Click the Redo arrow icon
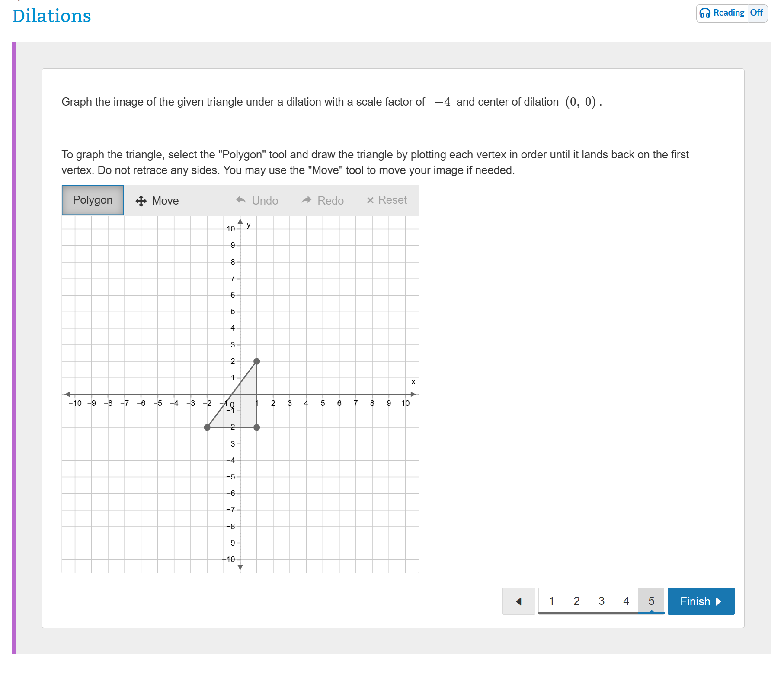The height and width of the screenshot is (675, 784). 307,200
